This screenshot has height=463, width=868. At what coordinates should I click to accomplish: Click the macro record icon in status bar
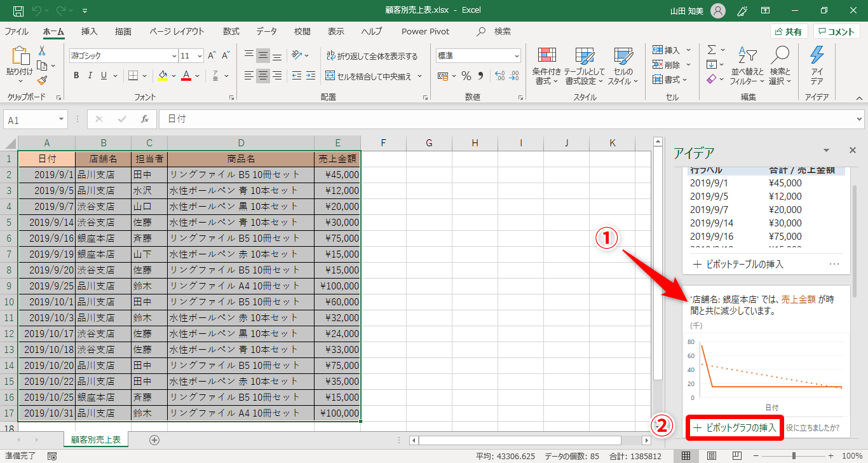pyautogui.click(x=52, y=456)
